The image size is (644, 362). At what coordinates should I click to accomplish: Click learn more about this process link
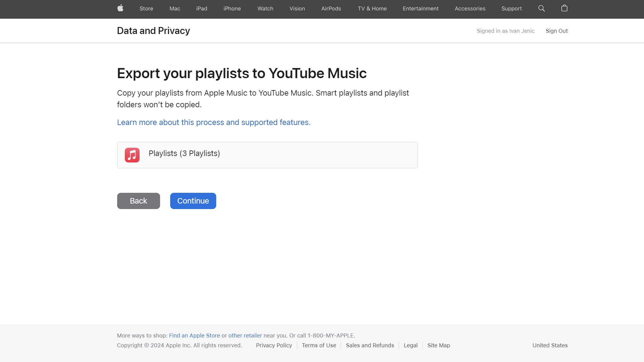click(214, 122)
